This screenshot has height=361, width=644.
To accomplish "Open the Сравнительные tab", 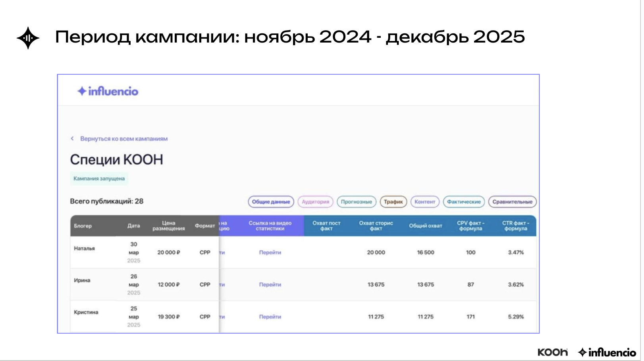I will tap(513, 202).
